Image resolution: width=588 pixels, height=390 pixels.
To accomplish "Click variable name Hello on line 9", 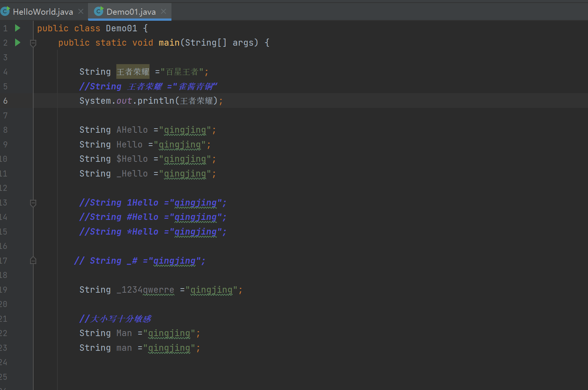I will click(130, 144).
